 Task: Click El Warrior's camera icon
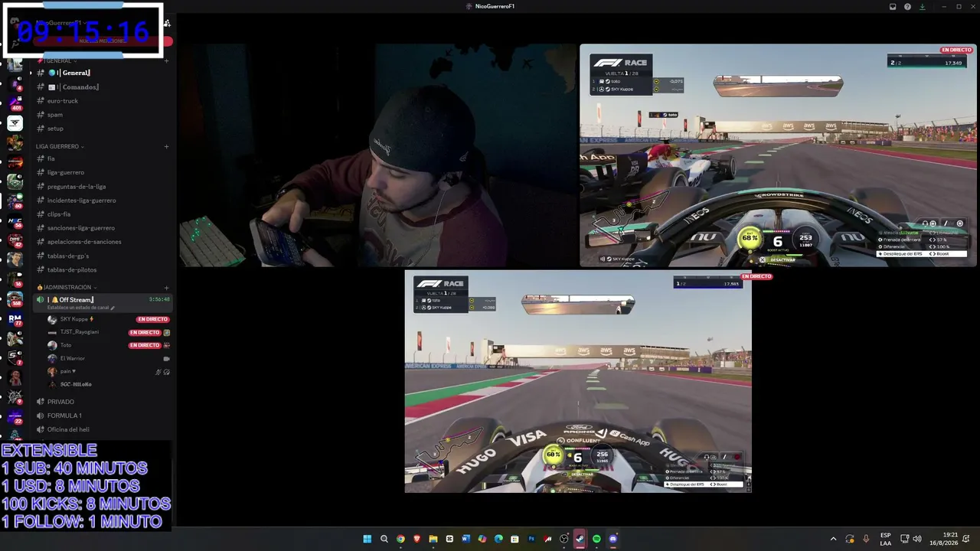tap(166, 358)
